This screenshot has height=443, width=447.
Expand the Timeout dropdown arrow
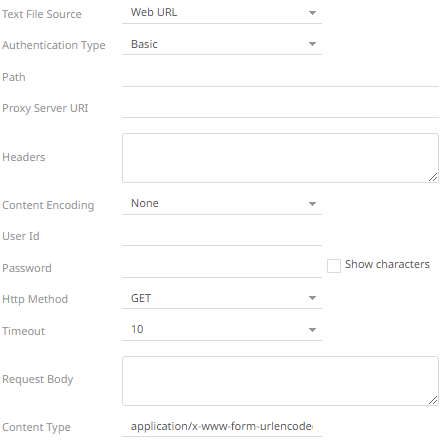click(x=312, y=330)
